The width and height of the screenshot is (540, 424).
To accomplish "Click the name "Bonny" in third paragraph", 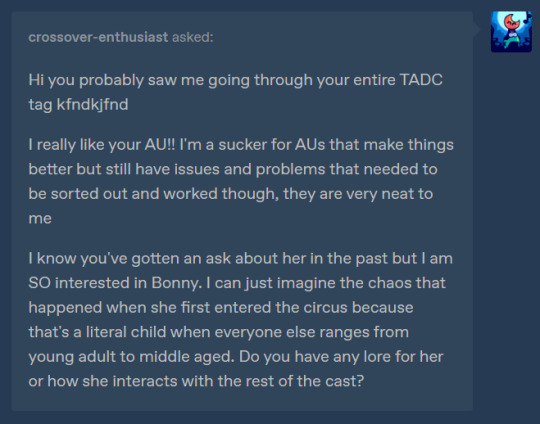I will pyautogui.click(x=175, y=283).
